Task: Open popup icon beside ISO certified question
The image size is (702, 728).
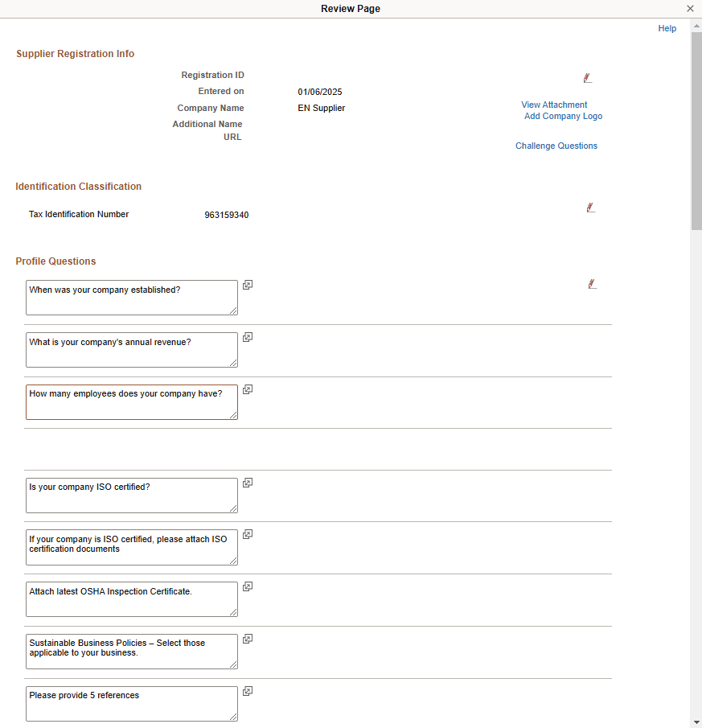Action: point(248,483)
